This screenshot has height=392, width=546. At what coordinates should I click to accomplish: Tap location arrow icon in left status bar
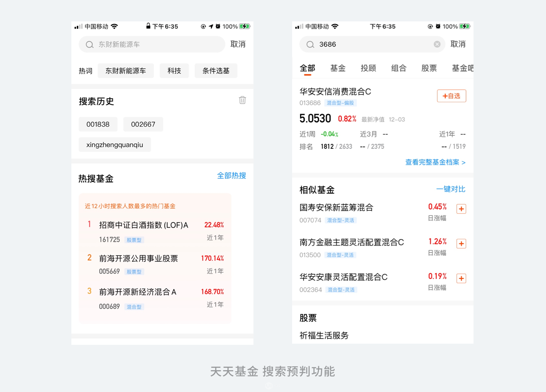(211, 26)
